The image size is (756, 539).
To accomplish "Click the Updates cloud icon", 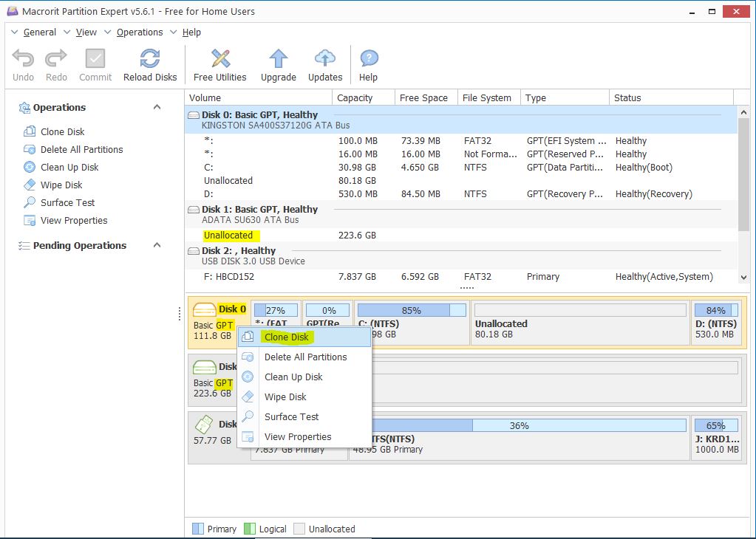I will [x=325, y=60].
